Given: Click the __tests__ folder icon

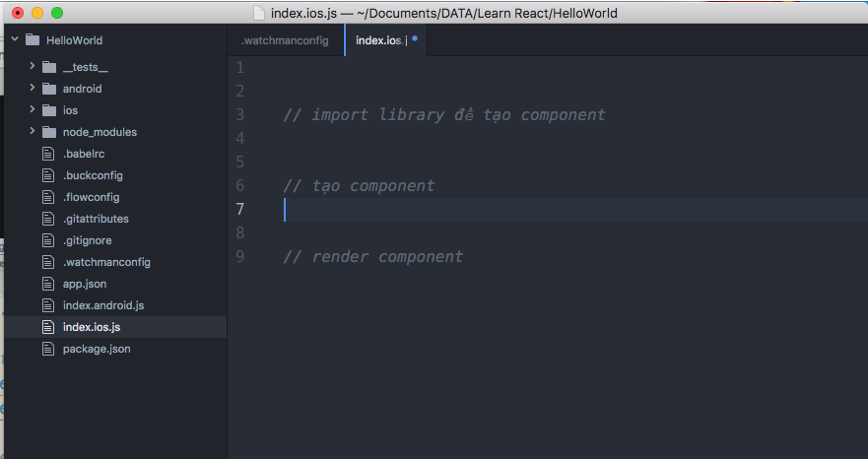Looking at the screenshot, I should 49,67.
